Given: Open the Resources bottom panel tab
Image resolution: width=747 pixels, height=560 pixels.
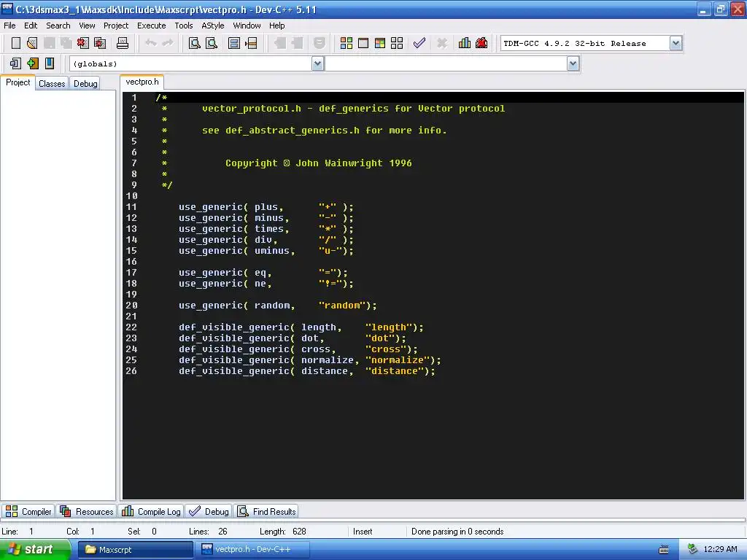Looking at the screenshot, I should coord(87,511).
